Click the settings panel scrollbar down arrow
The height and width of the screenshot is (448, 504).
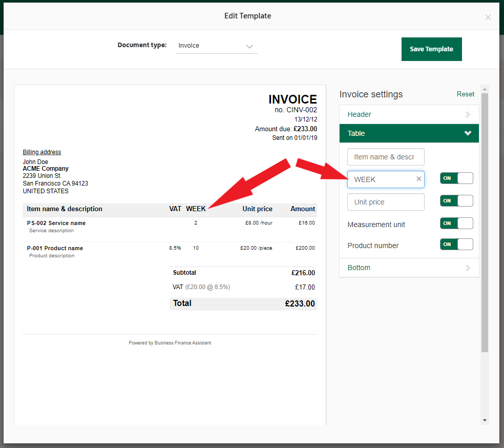coord(485,420)
